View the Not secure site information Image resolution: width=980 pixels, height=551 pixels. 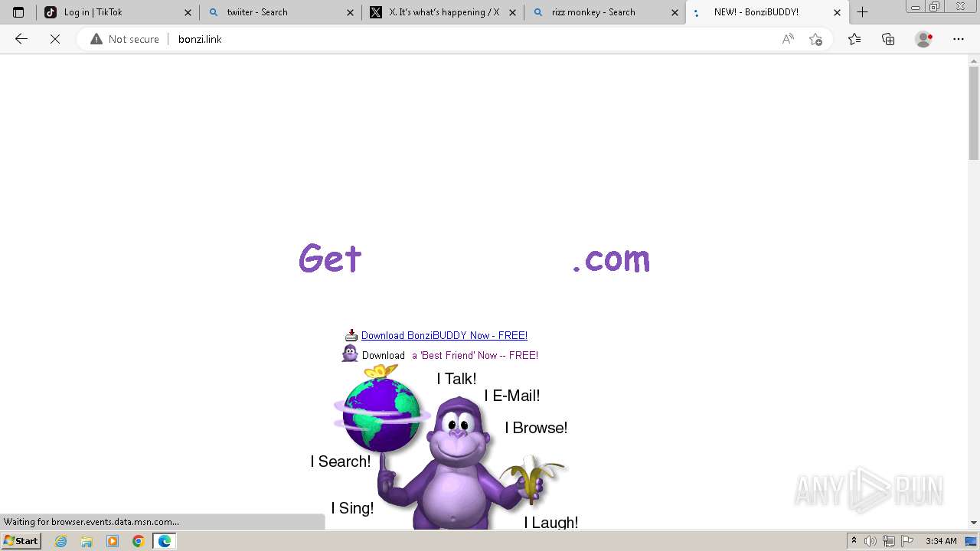(125, 39)
